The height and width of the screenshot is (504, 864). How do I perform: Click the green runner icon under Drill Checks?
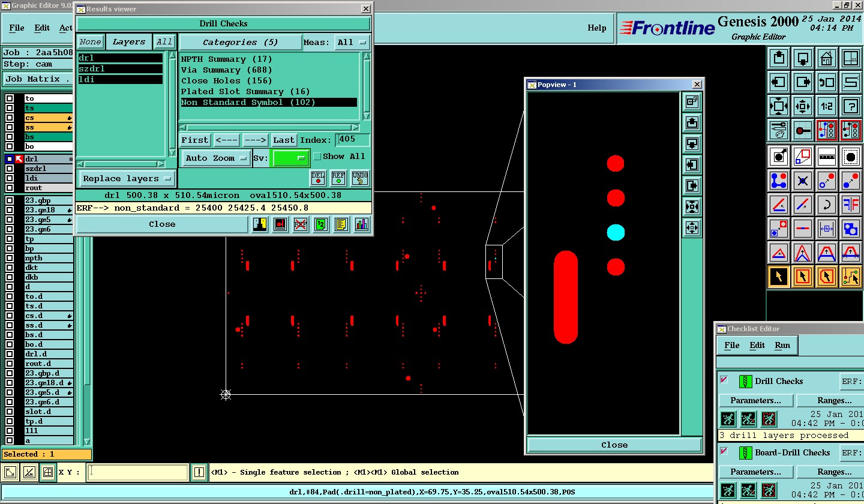pyautogui.click(x=728, y=419)
